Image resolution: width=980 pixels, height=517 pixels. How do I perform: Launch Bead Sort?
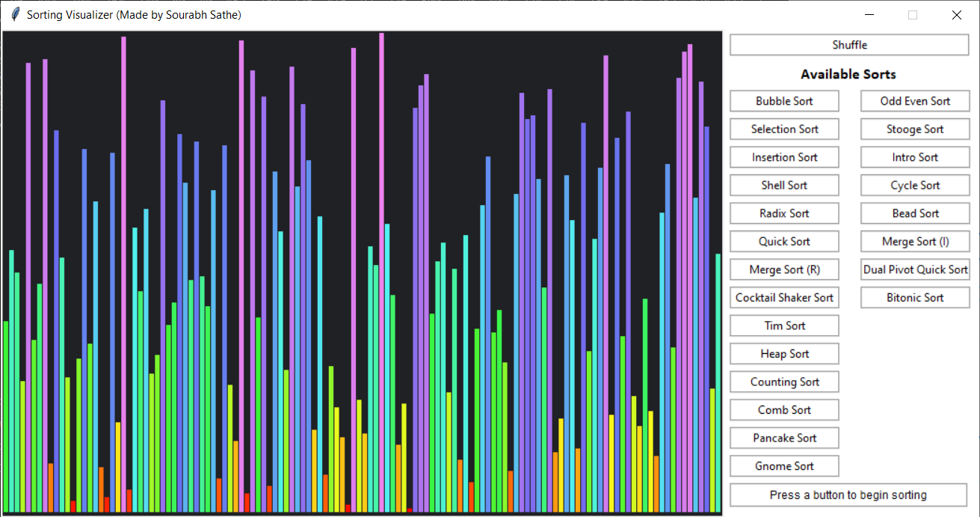(x=915, y=213)
